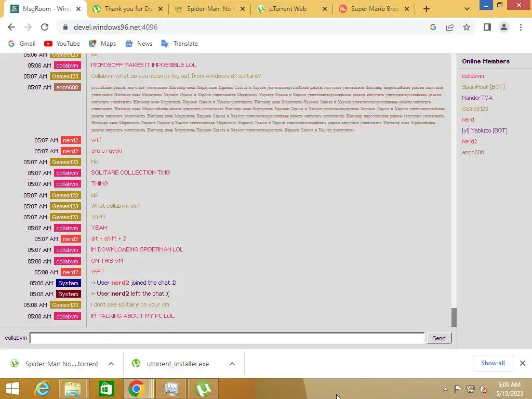Click muted volume tray icon

point(483,389)
